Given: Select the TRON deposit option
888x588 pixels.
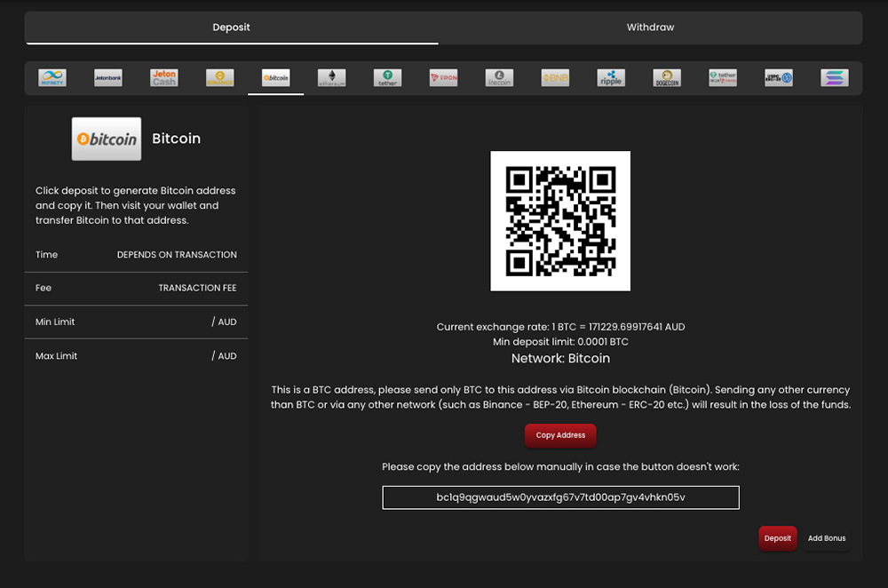Looking at the screenshot, I should [443, 77].
